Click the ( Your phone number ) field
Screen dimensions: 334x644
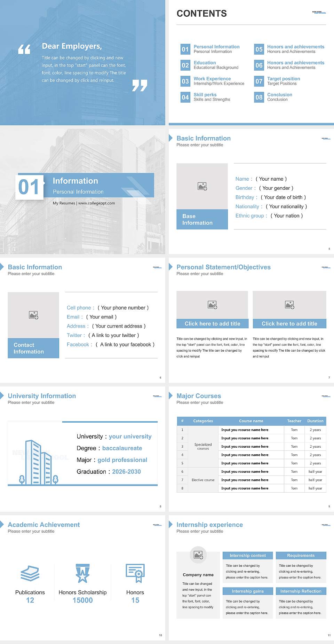(x=123, y=308)
